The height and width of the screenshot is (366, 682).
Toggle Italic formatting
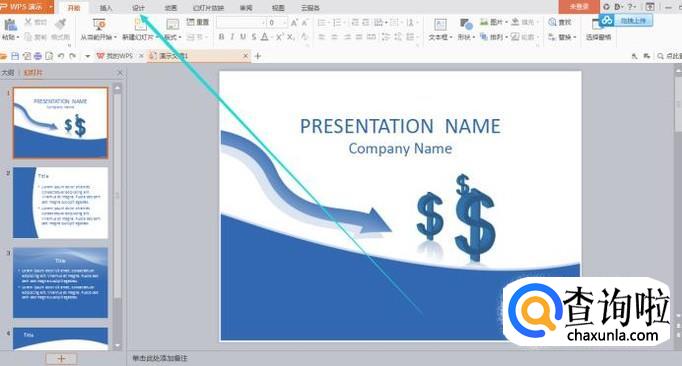(x=232, y=37)
